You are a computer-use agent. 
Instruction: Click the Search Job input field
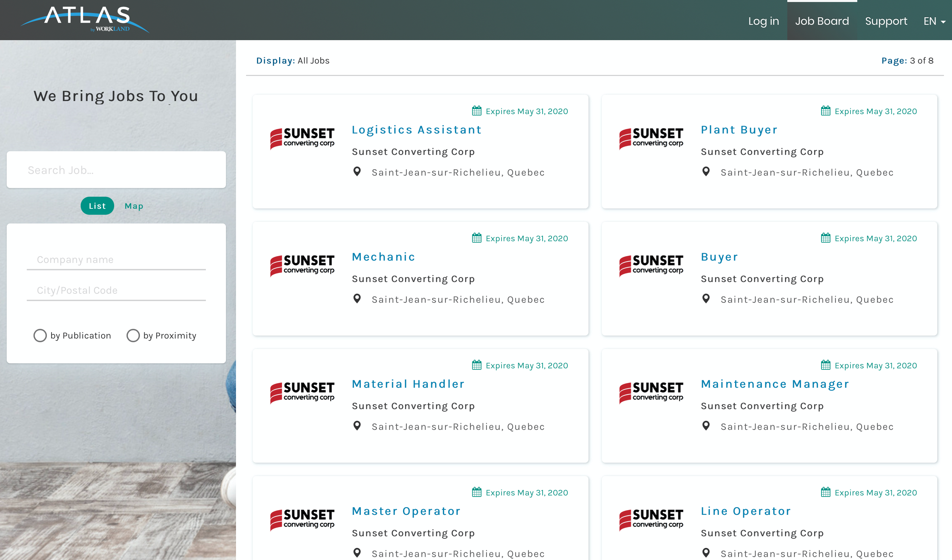click(x=116, y=170)
